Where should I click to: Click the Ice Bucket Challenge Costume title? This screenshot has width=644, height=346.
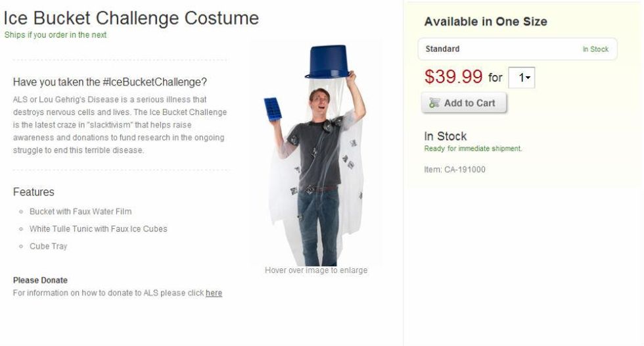point(131,18)
